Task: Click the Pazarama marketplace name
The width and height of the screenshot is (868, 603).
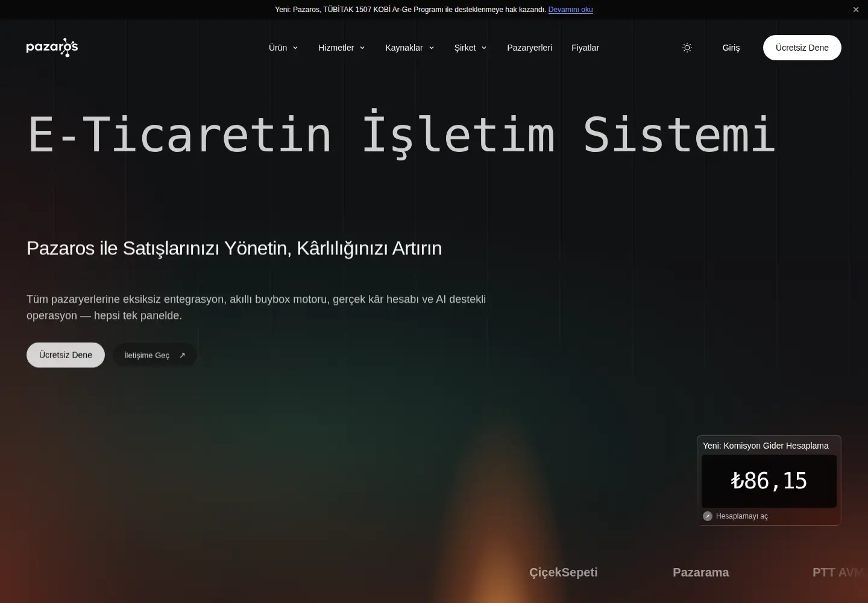Action: point(701,572)
